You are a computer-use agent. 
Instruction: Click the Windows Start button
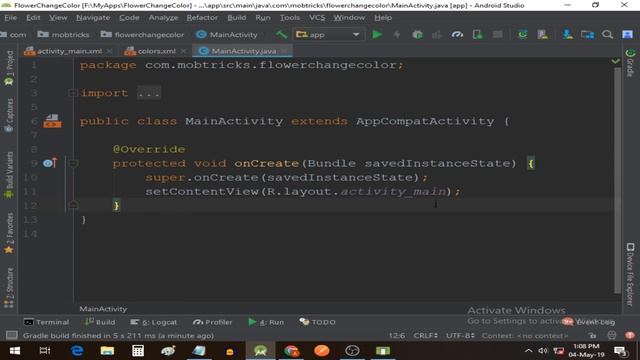[x=15, y=351]
